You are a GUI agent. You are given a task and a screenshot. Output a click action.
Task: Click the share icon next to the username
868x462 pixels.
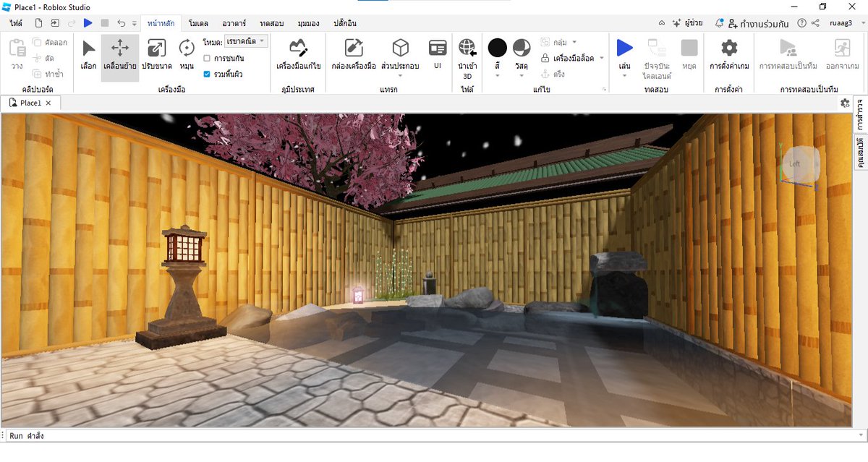pyautogui.click(x=815, y=23)
